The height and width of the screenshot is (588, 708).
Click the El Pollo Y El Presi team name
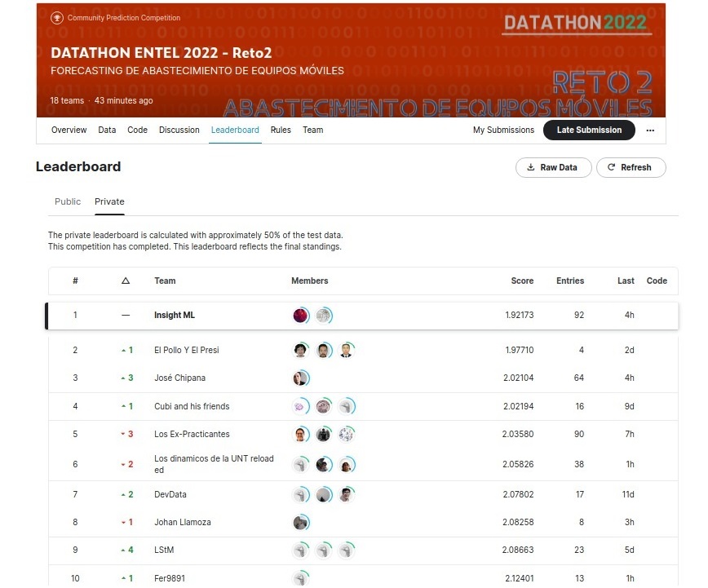[187, 351]
